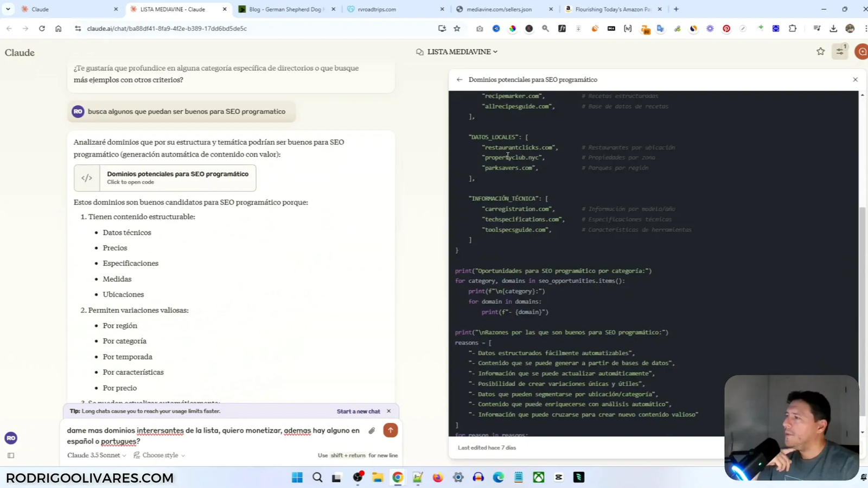Open the Xbox app from the taskbar
Viewport: 868px width, 488px height.
pos(538,478)
